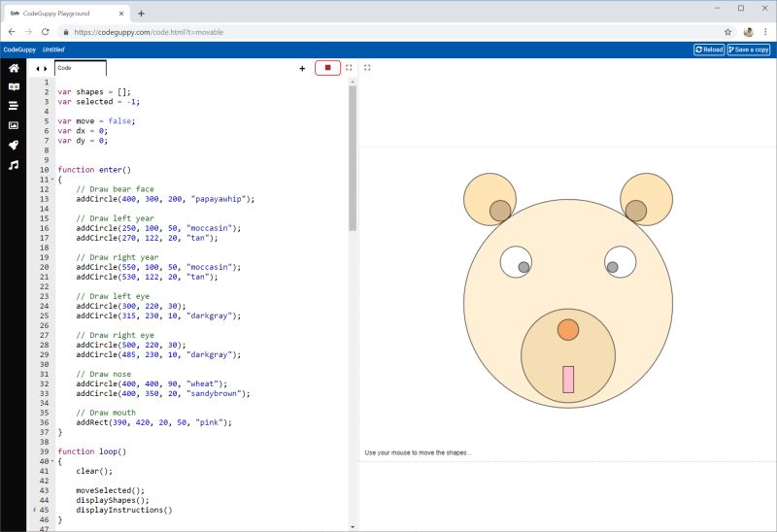777x532 pixels.
Task: Expand the code editor to fullscreen
Action: click(349, 67)
